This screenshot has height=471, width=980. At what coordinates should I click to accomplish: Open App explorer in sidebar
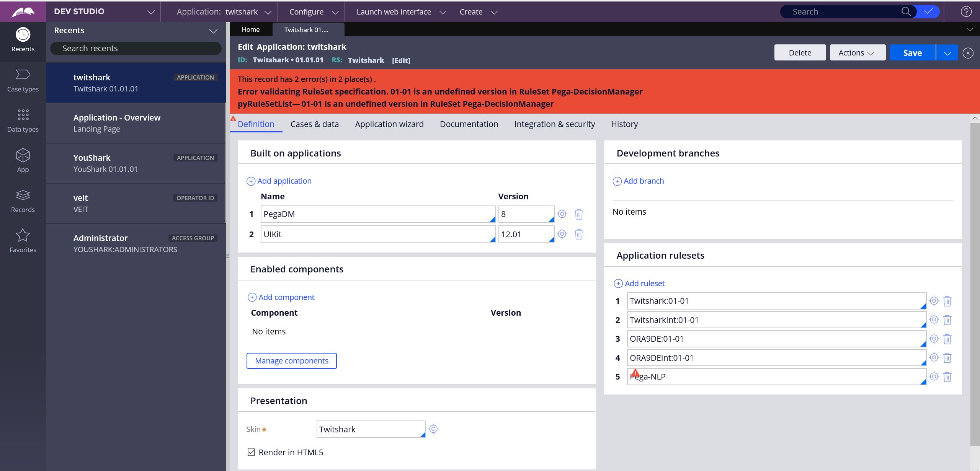coord(23,161)
